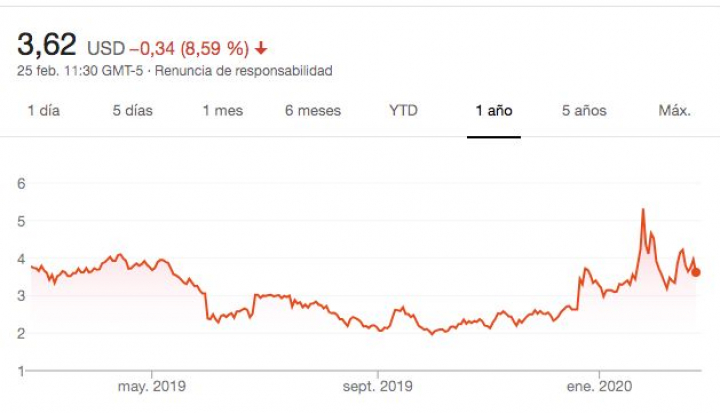Click the 25 feb. 11:30 GMT-5 timestamp

(x=80, y=71)
